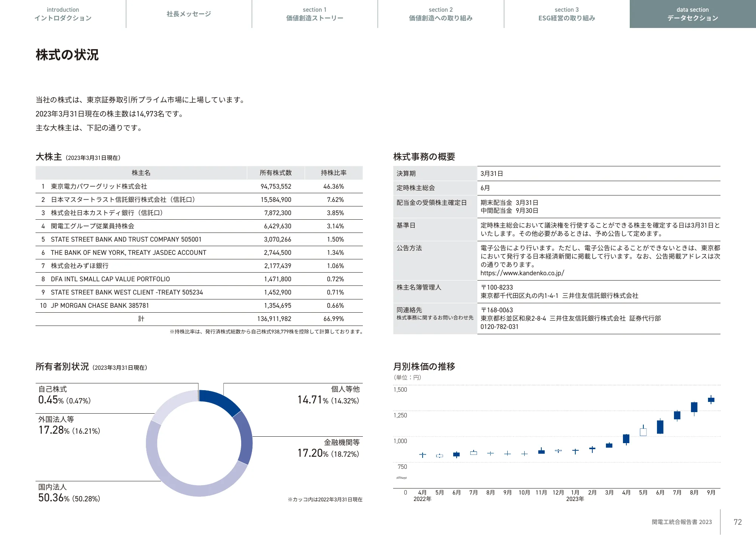Open the data section データセクション tab
The width and height of the screenshot is (756, 535).
coord(692,14)
